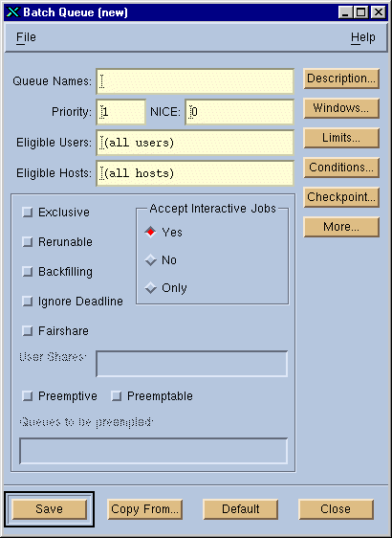Open the Checkpoint options
The image size is (392, 538).
[341, 197]
